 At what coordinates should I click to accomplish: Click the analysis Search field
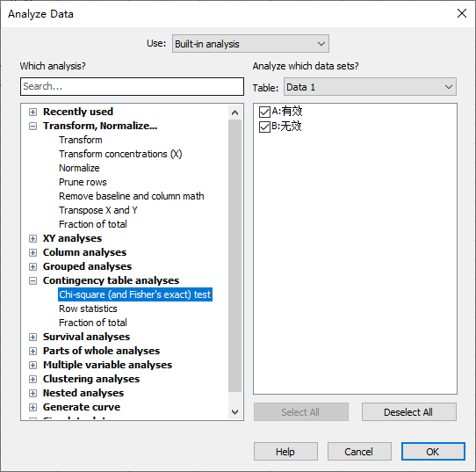[132, 86]
